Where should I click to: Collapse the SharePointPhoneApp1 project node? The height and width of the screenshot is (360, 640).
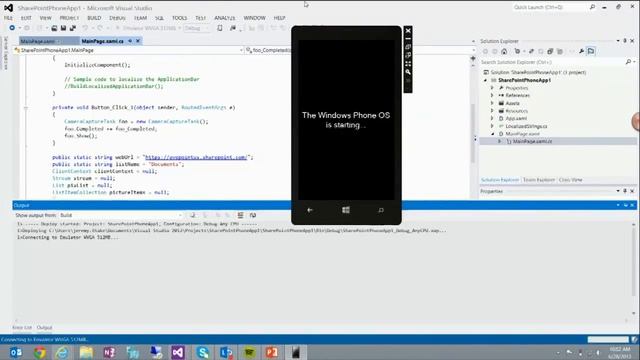click(486, 80)
